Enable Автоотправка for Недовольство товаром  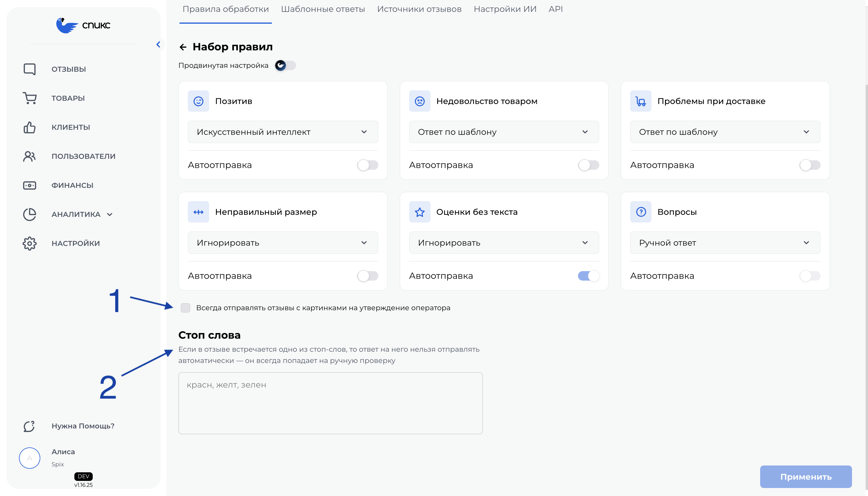pyautogui.click(x=588, y=165)
